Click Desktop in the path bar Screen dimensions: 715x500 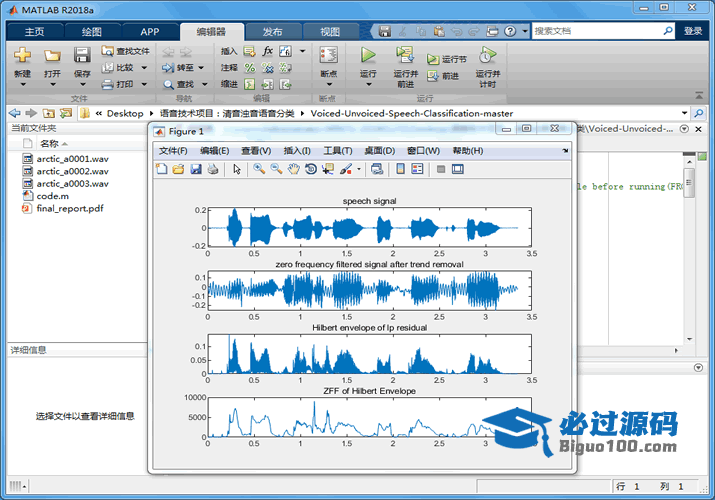125,113
